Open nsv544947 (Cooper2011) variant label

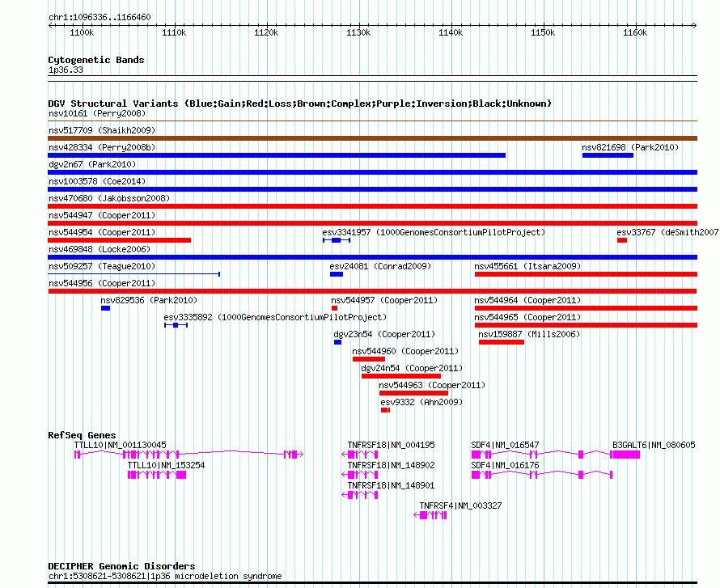[x=102, y=215]
